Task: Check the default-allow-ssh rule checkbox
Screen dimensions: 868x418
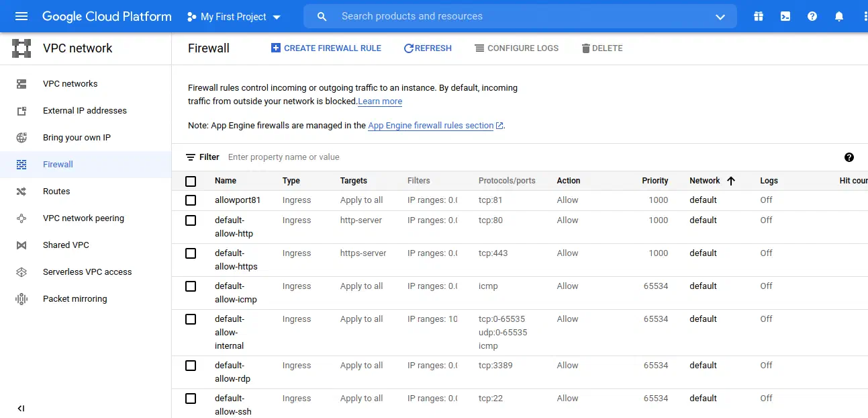Action: tap(191, 399)
